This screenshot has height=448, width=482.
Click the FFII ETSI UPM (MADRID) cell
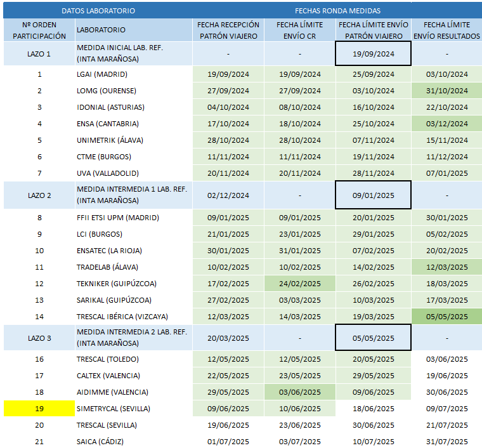click(x=134, y=218)
